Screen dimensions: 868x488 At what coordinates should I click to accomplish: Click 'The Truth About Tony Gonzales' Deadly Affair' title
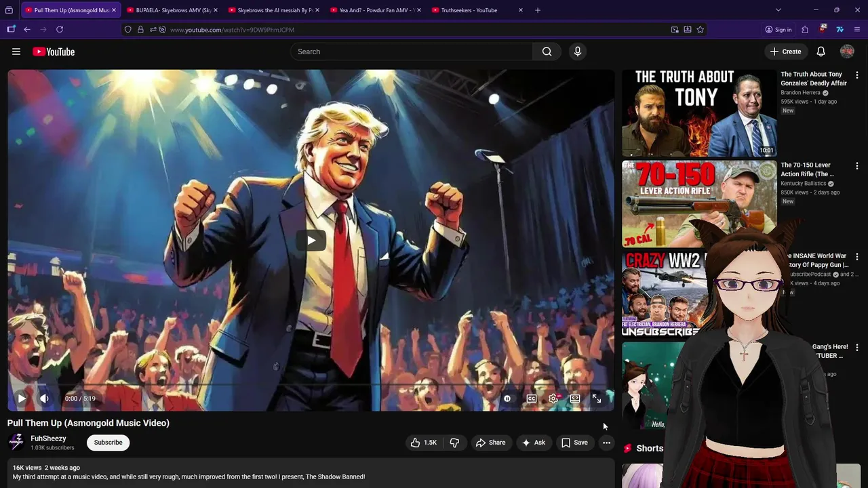tap(814, 79)
